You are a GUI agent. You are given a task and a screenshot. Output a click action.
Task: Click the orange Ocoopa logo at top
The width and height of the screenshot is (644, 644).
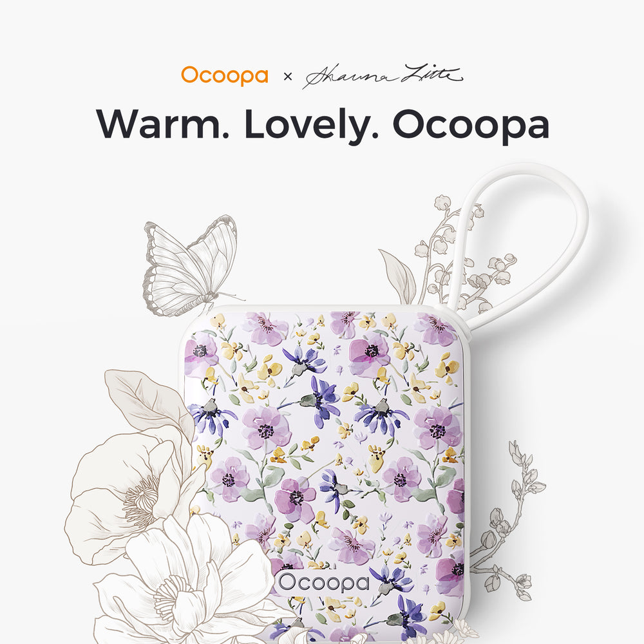pos(224,75)
